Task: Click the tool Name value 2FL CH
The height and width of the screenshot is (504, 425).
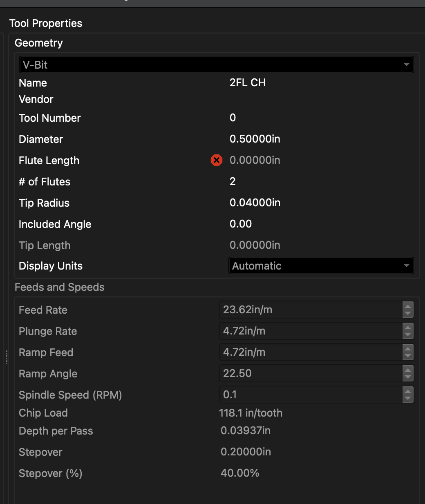Action: pos(248,83)
